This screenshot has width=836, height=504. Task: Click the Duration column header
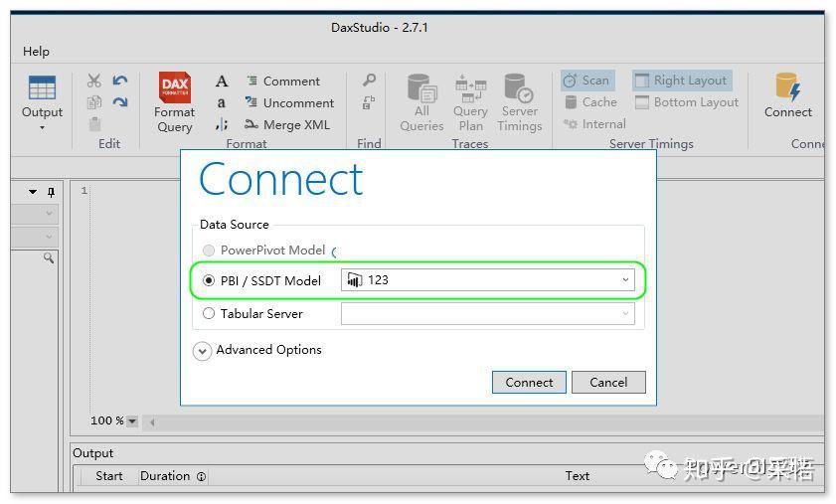pos(165,476)
